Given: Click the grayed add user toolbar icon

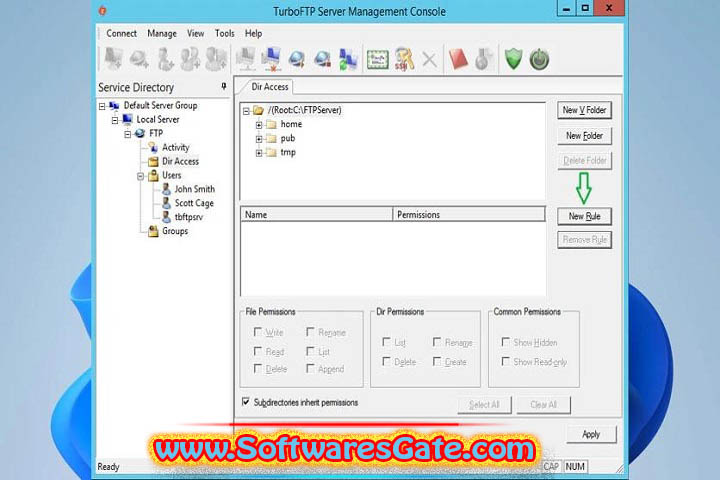Looking at the screenshot, I should click(165, 59).
